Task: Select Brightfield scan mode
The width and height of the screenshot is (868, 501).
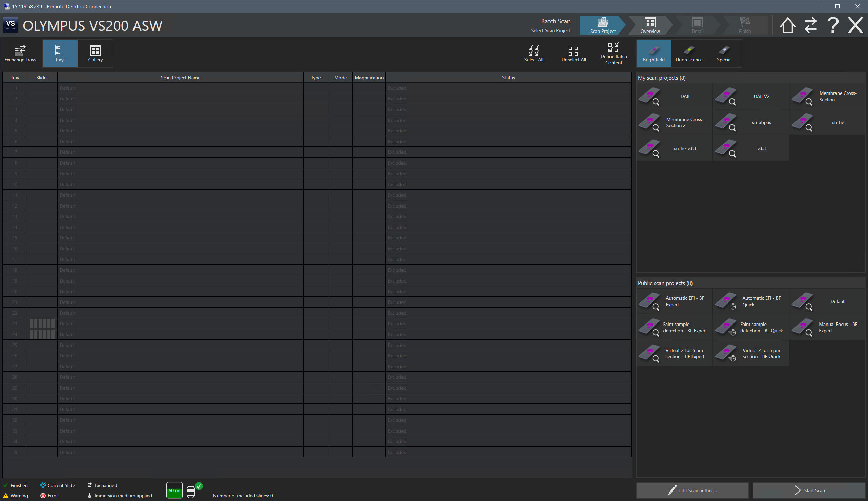Action: [x=654, y=53]
